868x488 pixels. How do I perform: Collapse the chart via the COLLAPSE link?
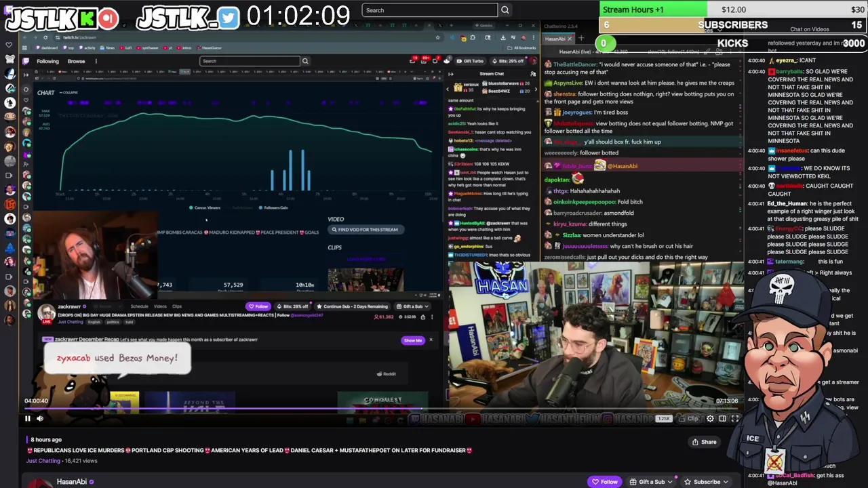[68, 92]
